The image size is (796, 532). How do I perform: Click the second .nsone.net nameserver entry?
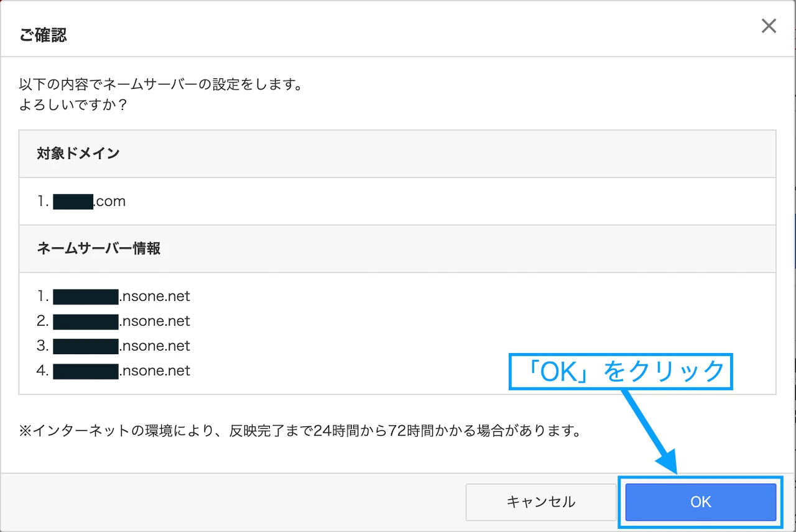click(x=121, y=321)
